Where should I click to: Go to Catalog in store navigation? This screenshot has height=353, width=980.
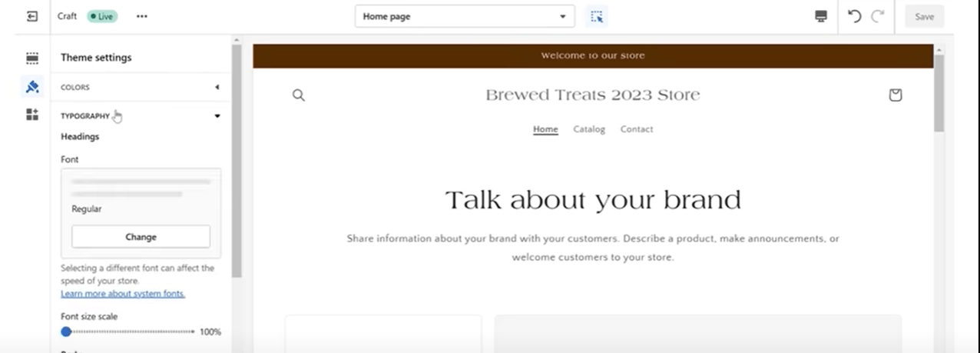coord(589,129)
